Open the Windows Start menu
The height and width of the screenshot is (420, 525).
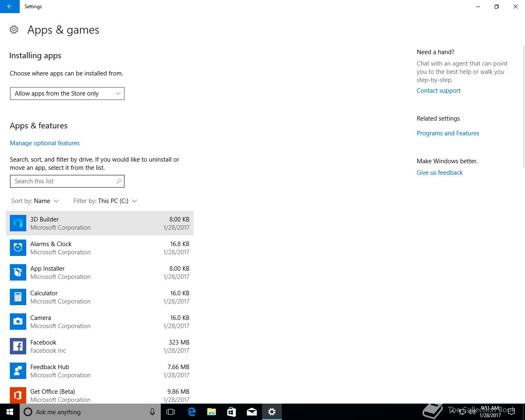tap(10, 412)
